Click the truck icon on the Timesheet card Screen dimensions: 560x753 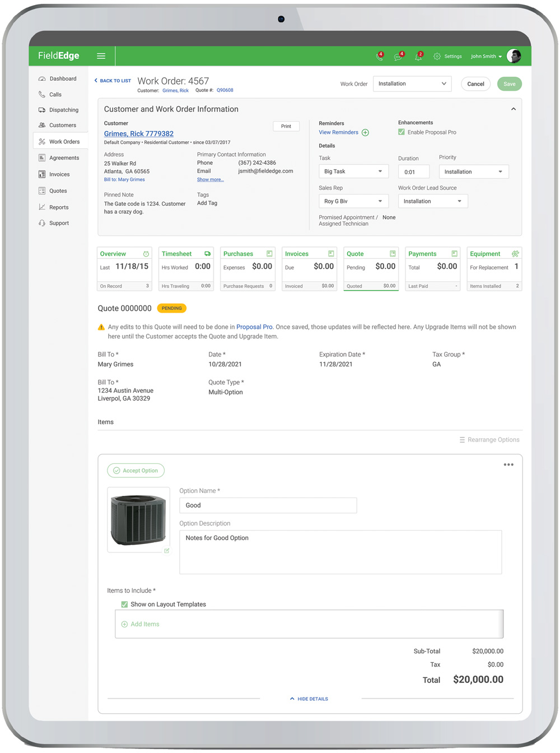pos(207,254)
